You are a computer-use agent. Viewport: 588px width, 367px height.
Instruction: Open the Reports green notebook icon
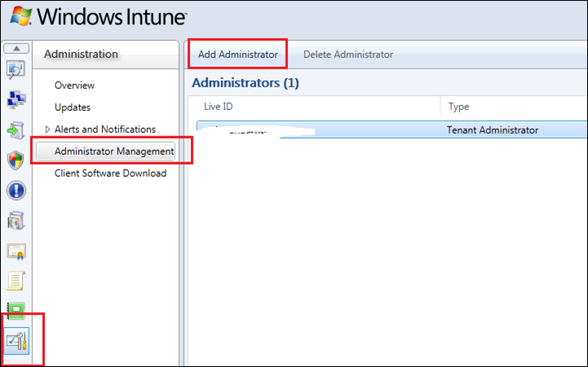tap(15, 311)
